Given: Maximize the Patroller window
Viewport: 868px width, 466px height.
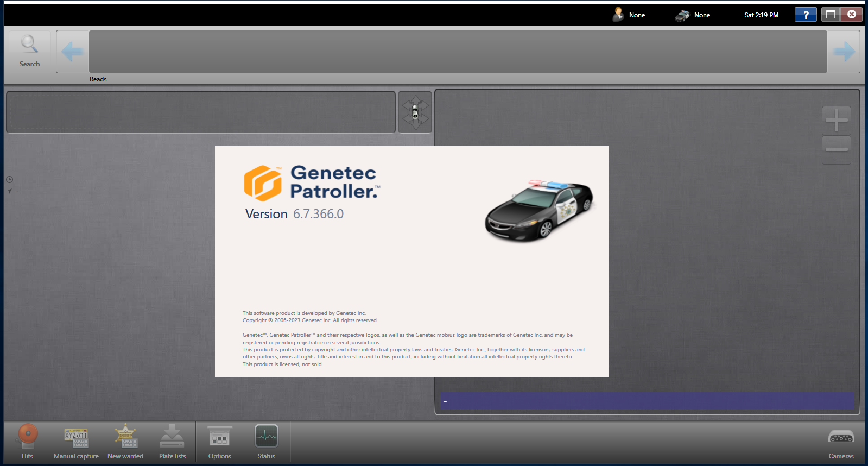Looking at the screenshot, I should (x=830, y=15).
